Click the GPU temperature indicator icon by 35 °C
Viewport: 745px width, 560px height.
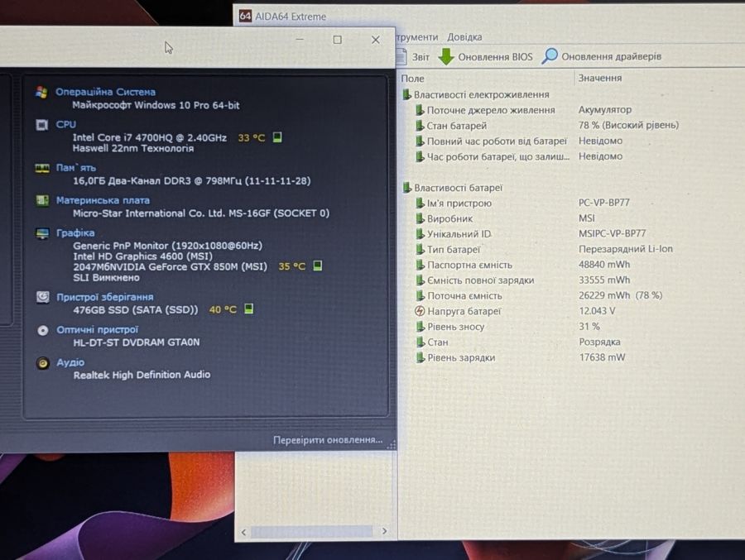(x=318, y=266)
